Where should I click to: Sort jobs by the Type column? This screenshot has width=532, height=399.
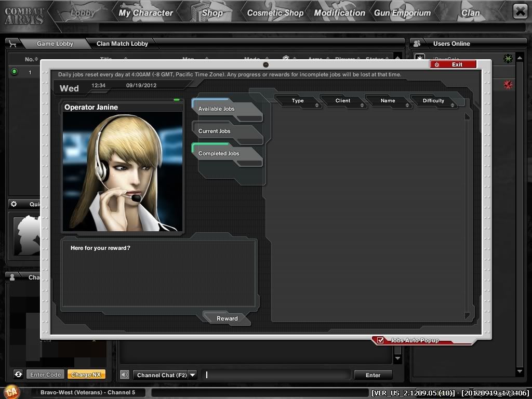pyautogui.click(x=298, y=101)
